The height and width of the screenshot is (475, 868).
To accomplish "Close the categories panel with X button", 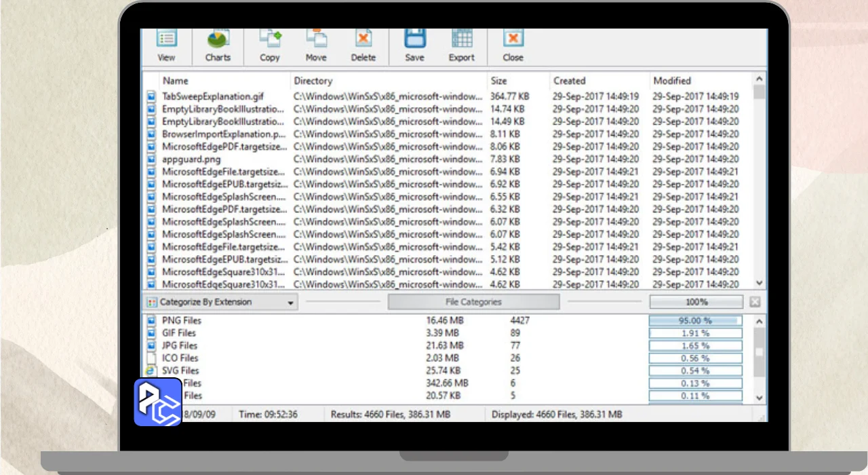I will [x=755, y=302].
